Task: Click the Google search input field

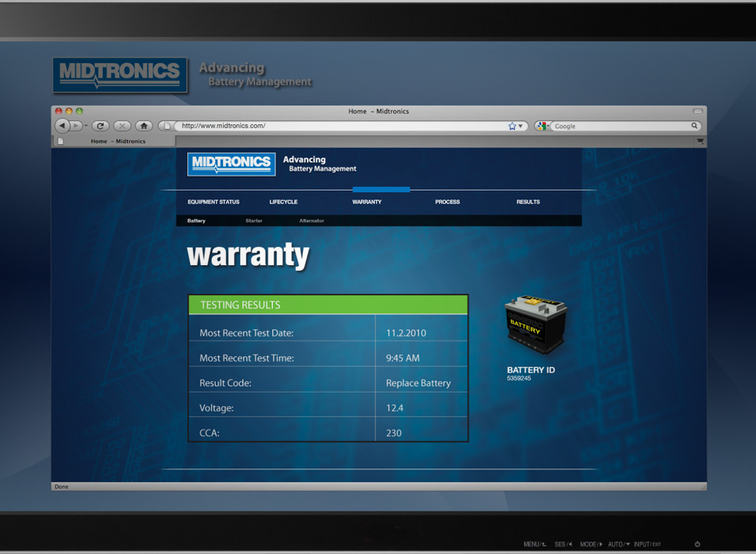Action: pyautogui.click(x=621, y=126)
